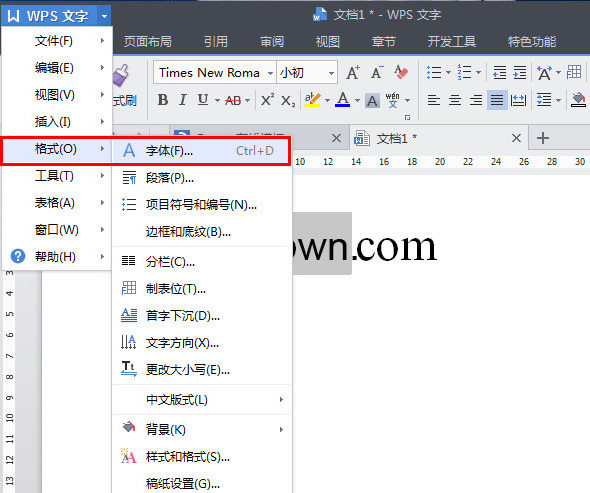Viewport: 590px width, 493px height.
Task: Open 表格(A) menu
Action: (x=57, y=203)
